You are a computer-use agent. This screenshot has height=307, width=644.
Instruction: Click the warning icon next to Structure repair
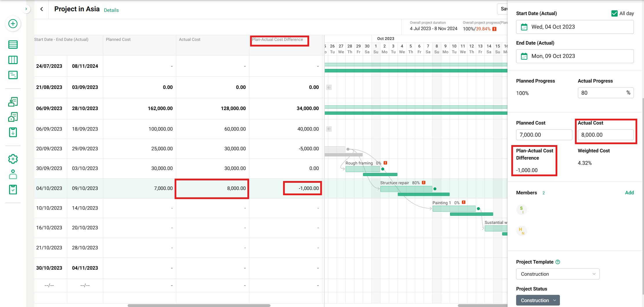[x=423, y=182]
